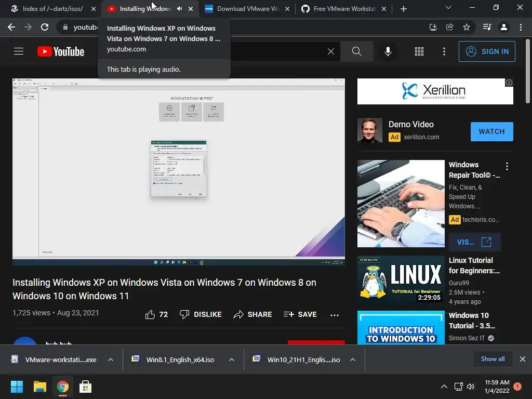The width and height of the screenshot is (532, 399).
Task: Open downloaded VMware-workstation exe file
Action: (54, 360)
